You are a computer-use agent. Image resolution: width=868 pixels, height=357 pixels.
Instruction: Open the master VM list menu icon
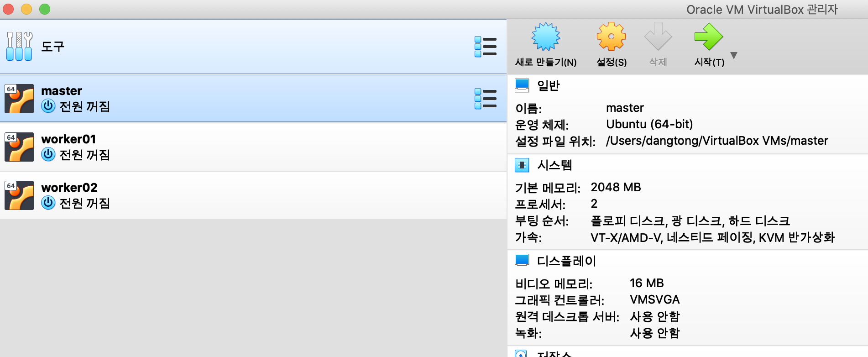485,99
